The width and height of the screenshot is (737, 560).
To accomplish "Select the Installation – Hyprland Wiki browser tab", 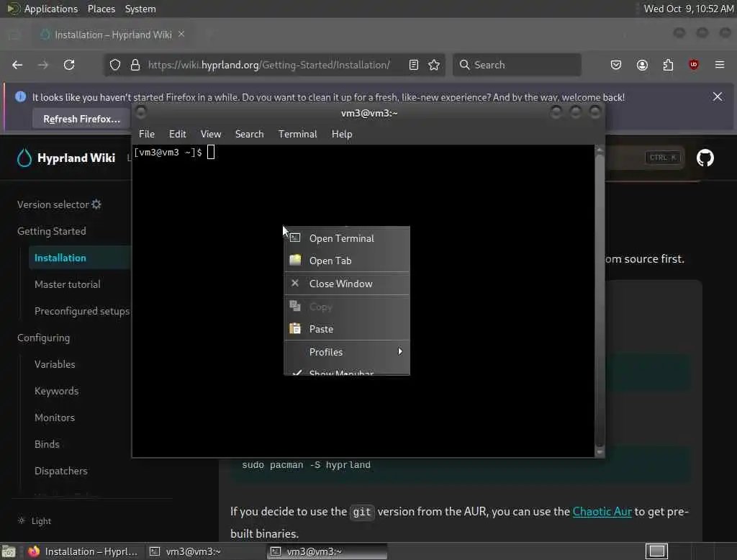I will click(113, 35).
